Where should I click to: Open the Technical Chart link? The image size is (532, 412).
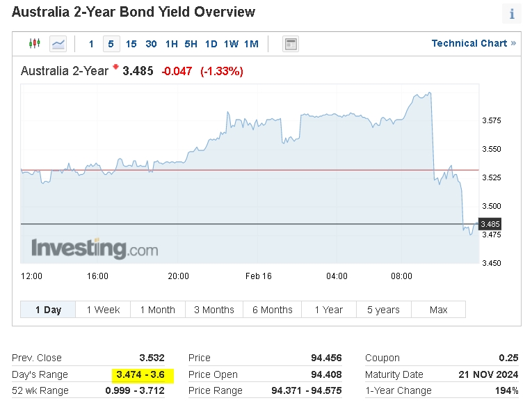coord(474,43)
